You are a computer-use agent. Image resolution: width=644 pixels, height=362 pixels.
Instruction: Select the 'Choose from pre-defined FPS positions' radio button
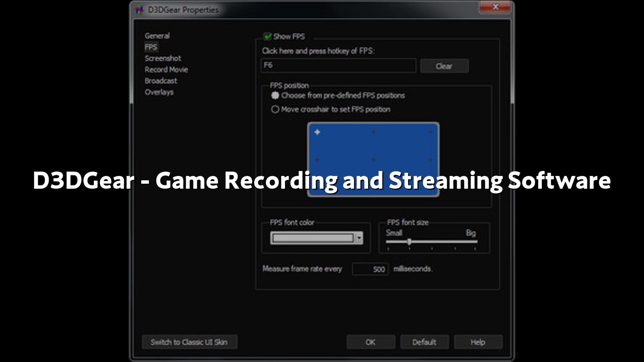click(275, 96)
